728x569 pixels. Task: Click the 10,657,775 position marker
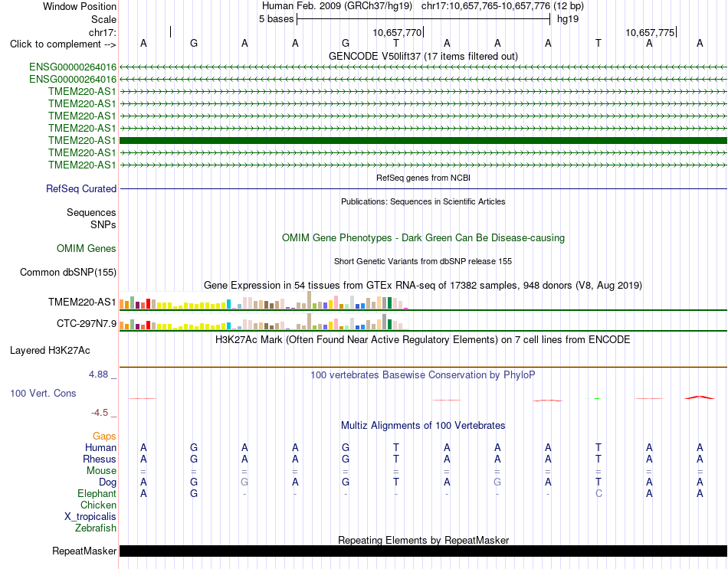[x=651, y=32]
